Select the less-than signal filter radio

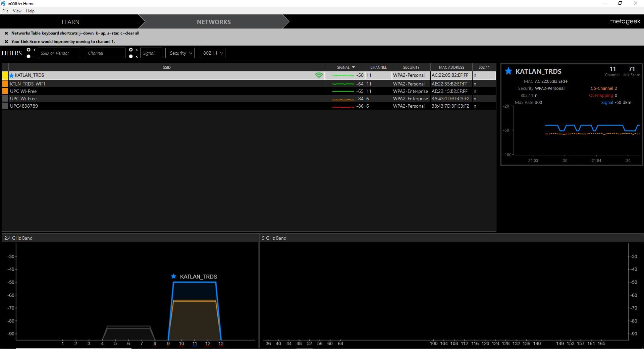pyautogui.click(x=131, y=56)
